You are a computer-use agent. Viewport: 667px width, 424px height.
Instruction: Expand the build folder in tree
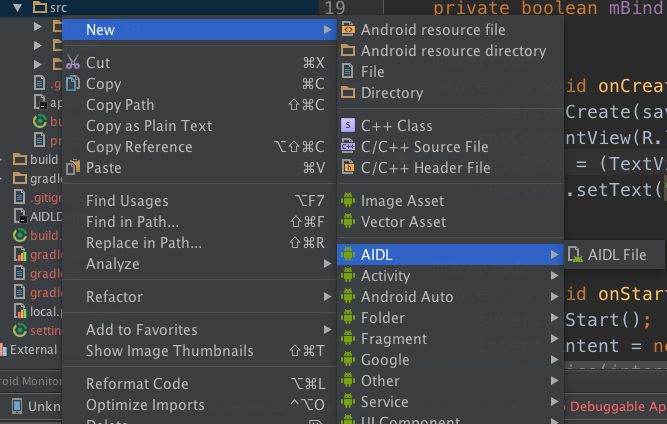pyautogui.click(x=6, y=160)
